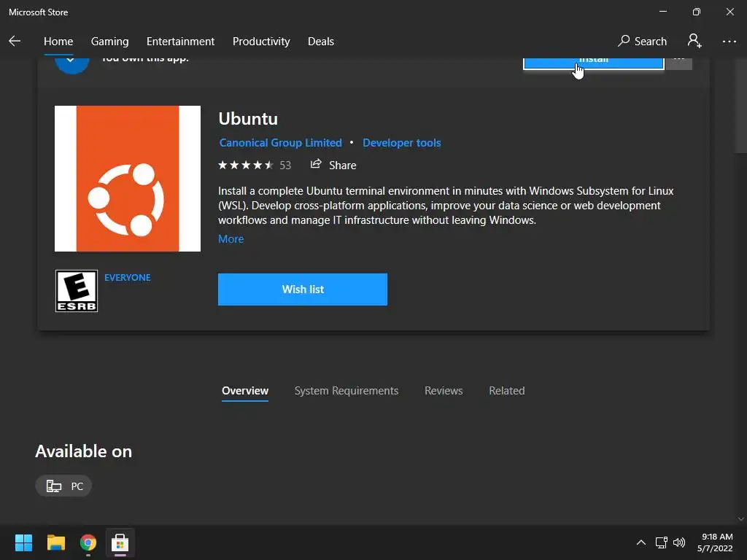The height and width of the screenshot is (560, 747).
Task: Launch File Explorer from taskbar
Action: (x=55, y=542)
